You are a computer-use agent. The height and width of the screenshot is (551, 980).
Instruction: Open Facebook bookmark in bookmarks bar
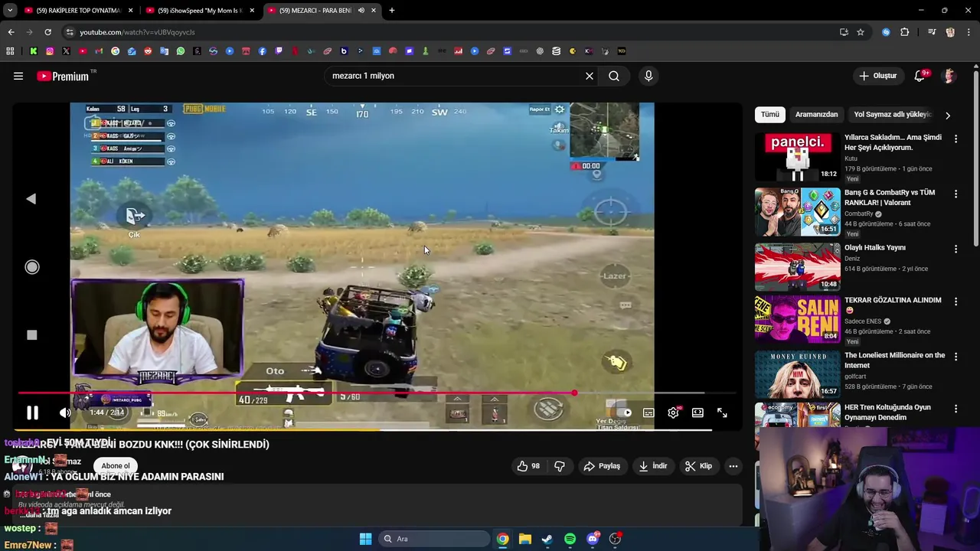point(263,51)
